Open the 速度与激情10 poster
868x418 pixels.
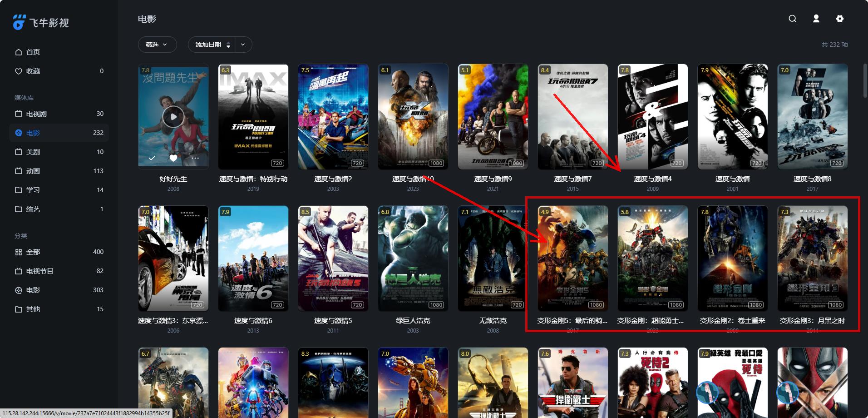coord(413,117)
